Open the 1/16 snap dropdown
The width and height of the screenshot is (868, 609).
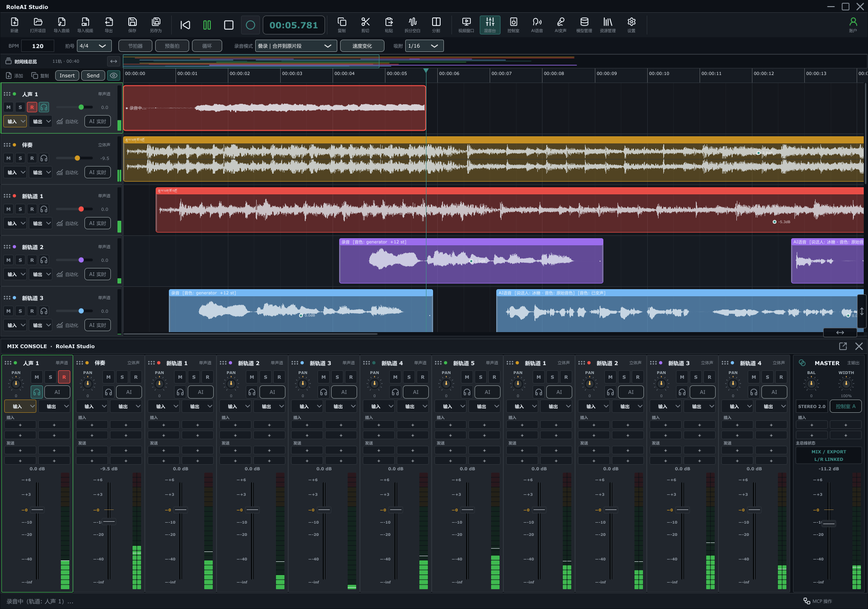[424, 46]
